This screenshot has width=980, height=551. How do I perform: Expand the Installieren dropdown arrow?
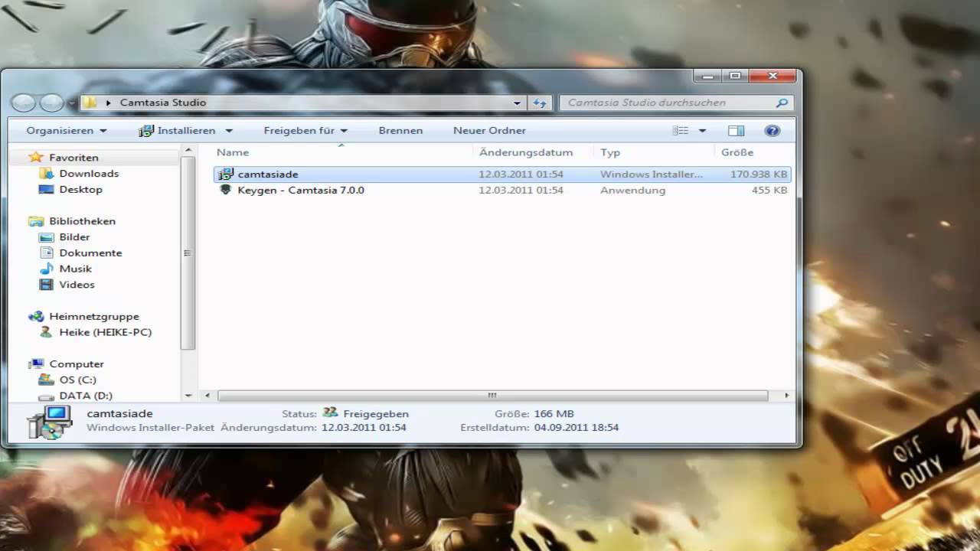228,131
